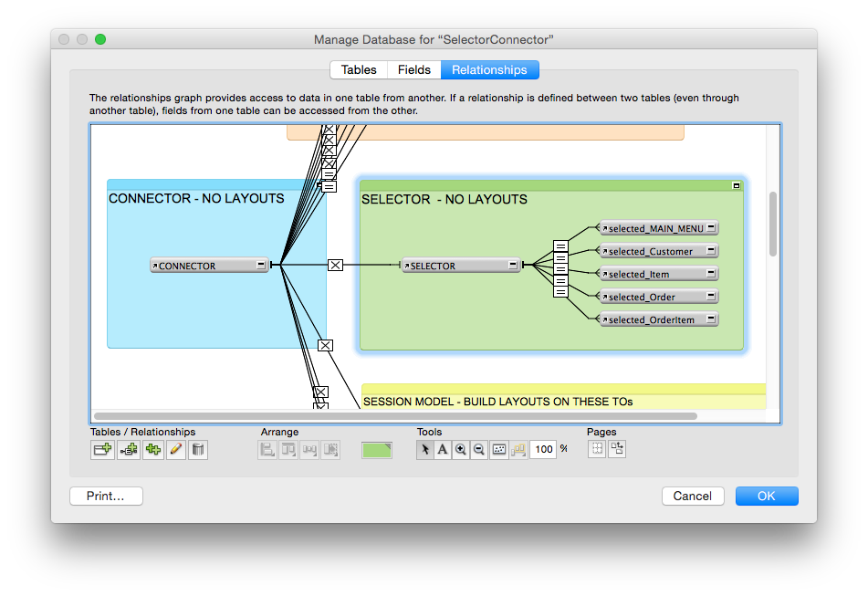The width and height of the screenshot is (868, 596).
Task: Click the 'CONNECTOR - NO LAYOUTS' note title
Action: tap(196, 198)
